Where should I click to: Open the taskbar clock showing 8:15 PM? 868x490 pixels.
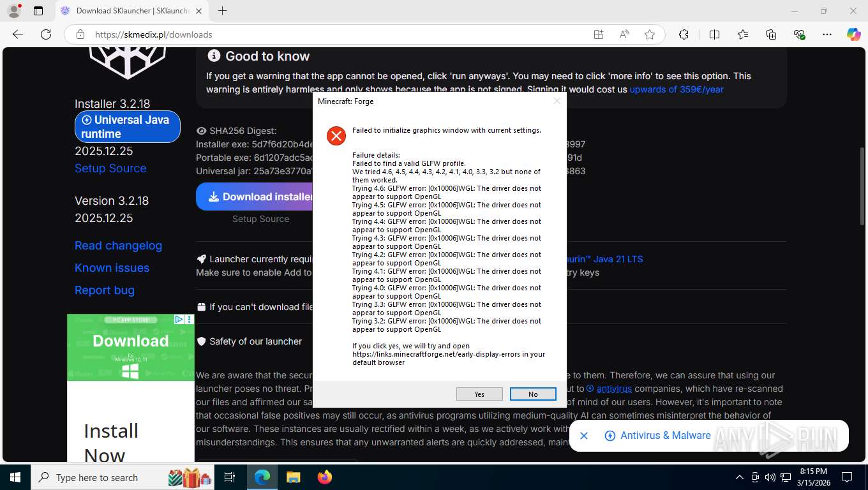click(814, 477)
